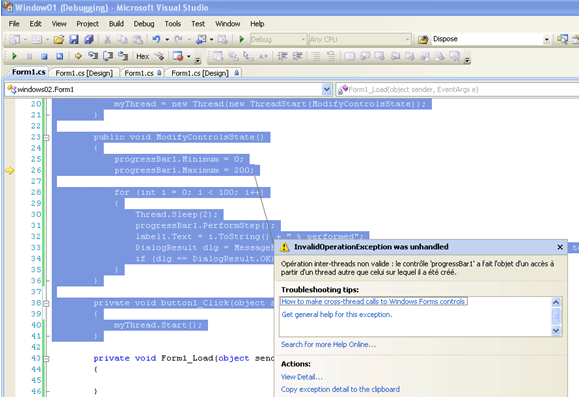This screenshot has height=397, width=581.
Task: Click the Stop Debugging square icon
Action: pos(44,56)
